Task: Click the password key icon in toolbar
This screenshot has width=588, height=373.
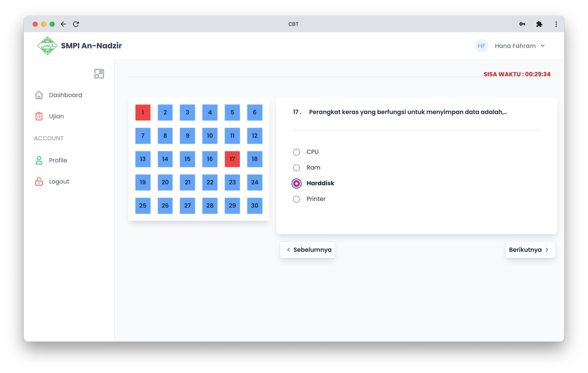Action: (522, 24)
